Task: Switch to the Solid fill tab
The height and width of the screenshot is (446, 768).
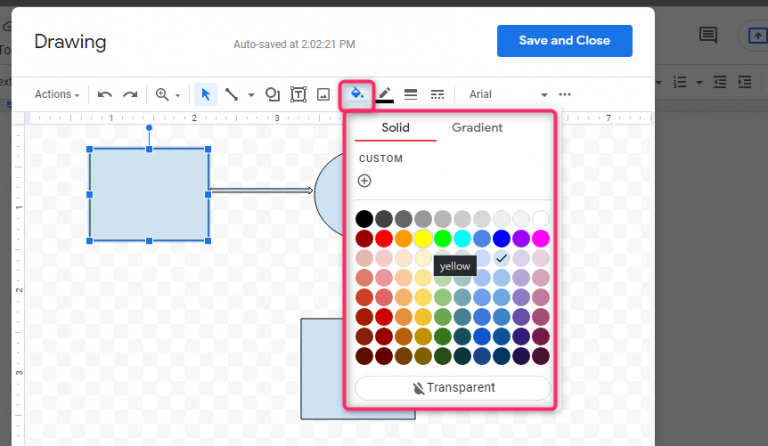Action: [395, 128]
